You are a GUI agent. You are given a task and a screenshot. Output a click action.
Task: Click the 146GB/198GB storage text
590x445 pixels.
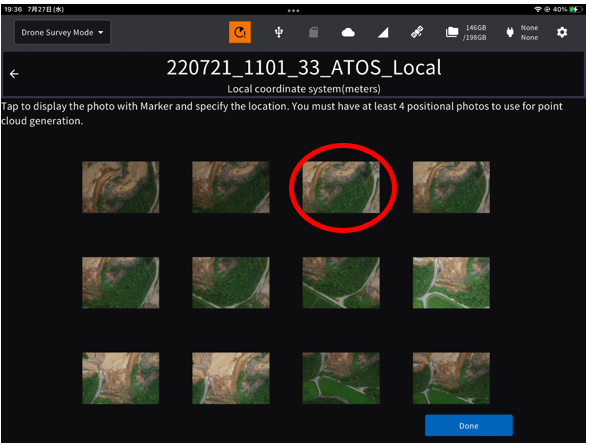click(475, 33)
